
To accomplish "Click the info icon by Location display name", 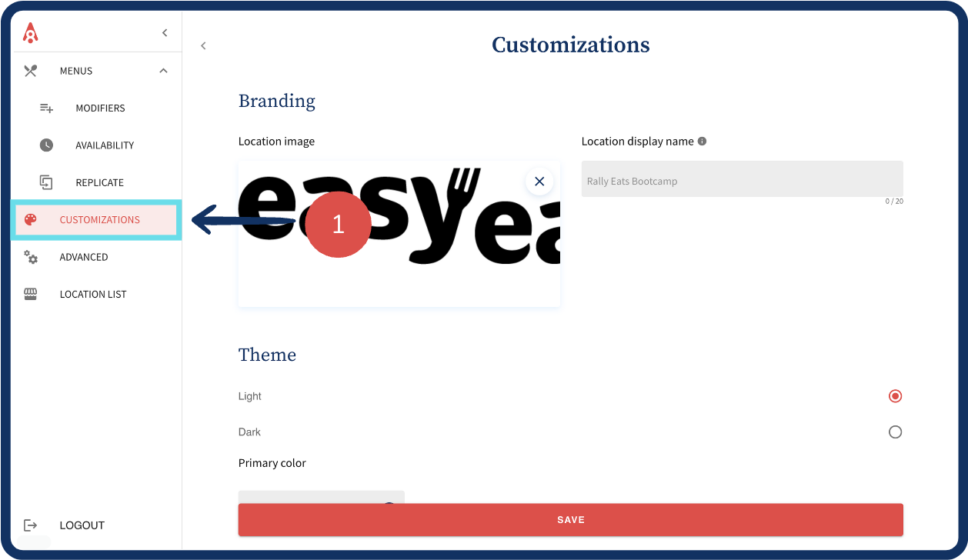I will coord(702,142).
